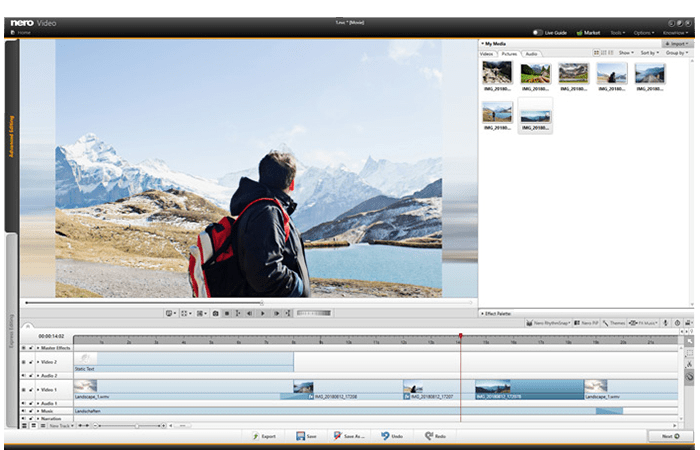The image size is (700, 450).
Task: Click the timeline zoom slider handle
Action: coord(137,426)
